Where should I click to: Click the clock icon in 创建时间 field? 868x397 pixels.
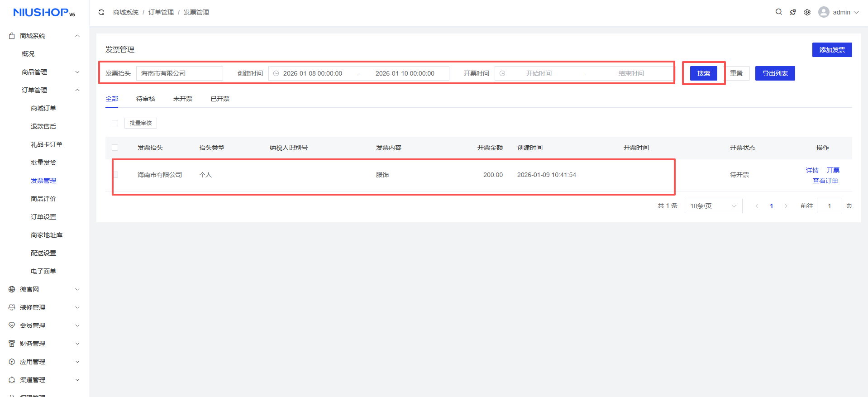[276, 73]
